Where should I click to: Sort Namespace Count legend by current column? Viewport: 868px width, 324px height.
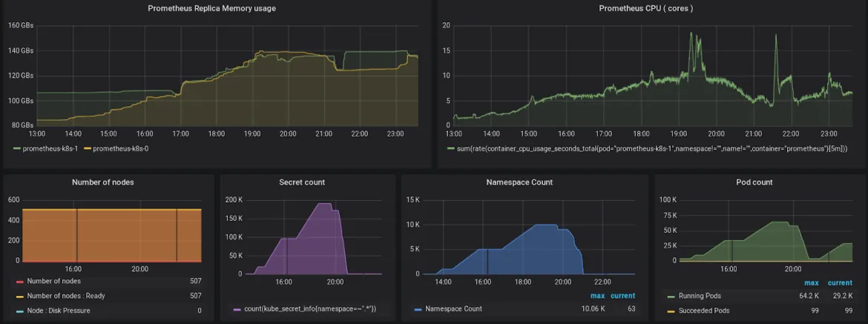[622, 296]
